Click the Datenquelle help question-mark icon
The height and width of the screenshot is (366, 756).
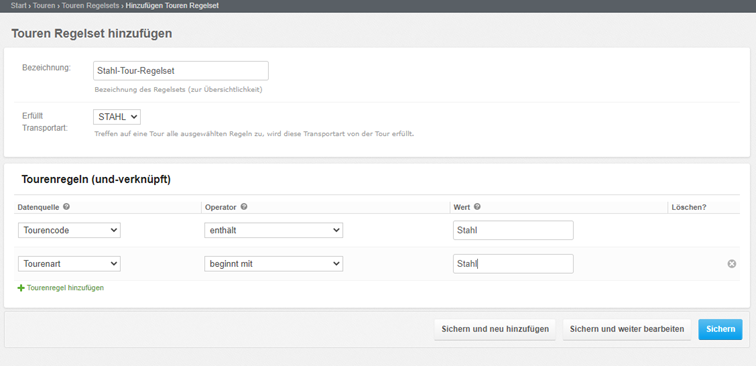(67, 207)
